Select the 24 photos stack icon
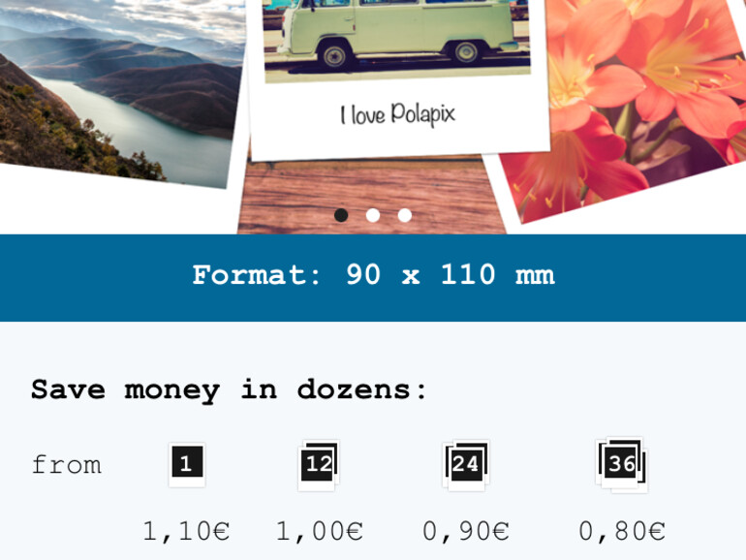The height and width of the screenshot is (560, 746). [x=466, y=465]
